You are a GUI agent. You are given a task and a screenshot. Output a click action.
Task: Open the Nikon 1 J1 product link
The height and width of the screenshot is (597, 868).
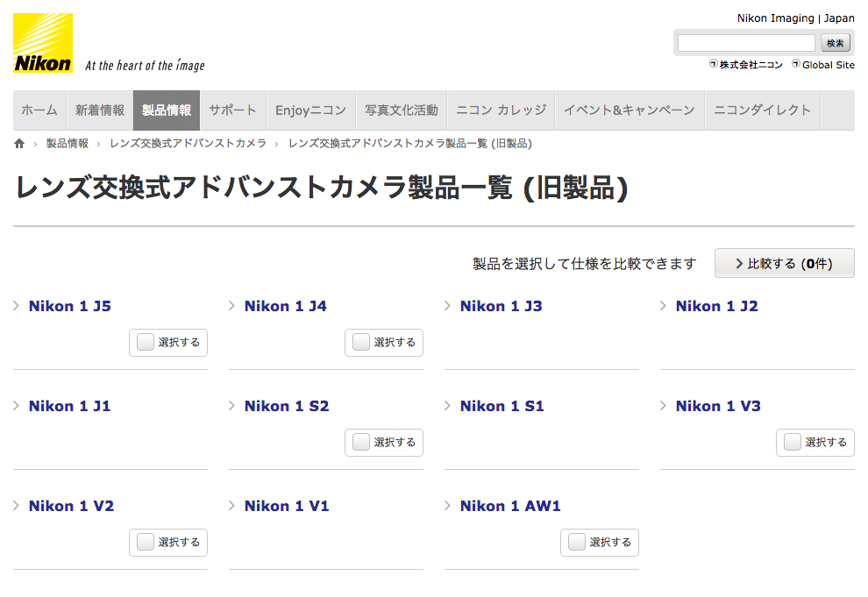pyautogui.click(x=70, y=406)
